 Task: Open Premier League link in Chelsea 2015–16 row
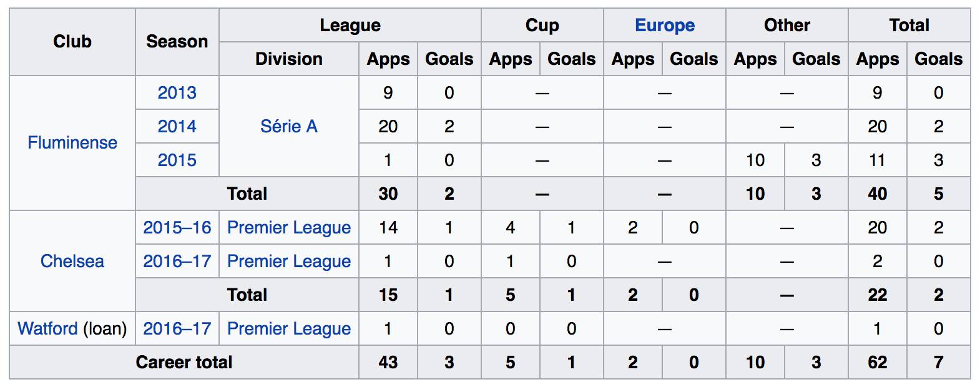coord(289,228)
